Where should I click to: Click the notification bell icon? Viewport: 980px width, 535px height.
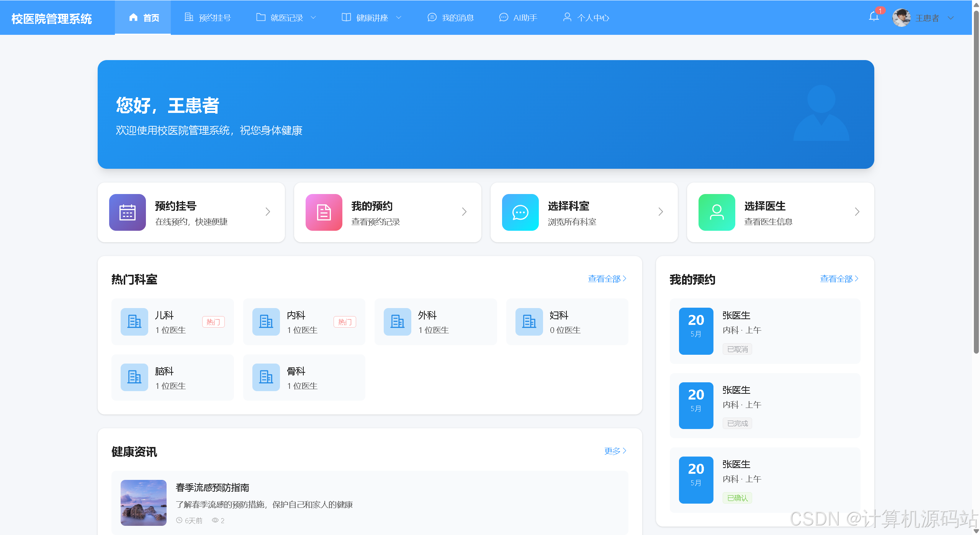[874, 17]
